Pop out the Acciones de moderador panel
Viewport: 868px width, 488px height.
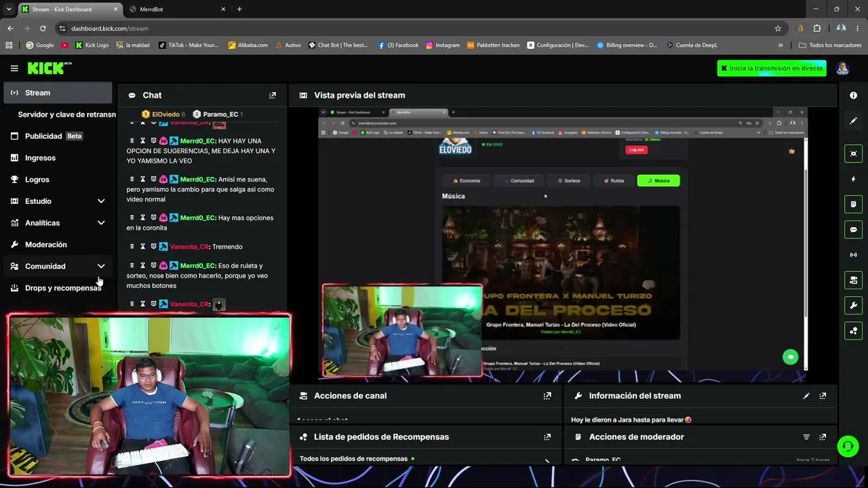tap(823, 437)
